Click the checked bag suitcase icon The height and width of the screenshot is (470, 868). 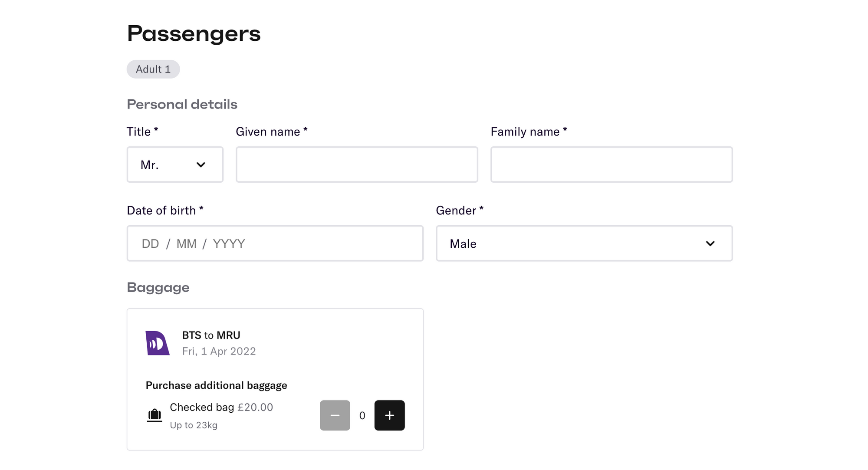point(155,414)
